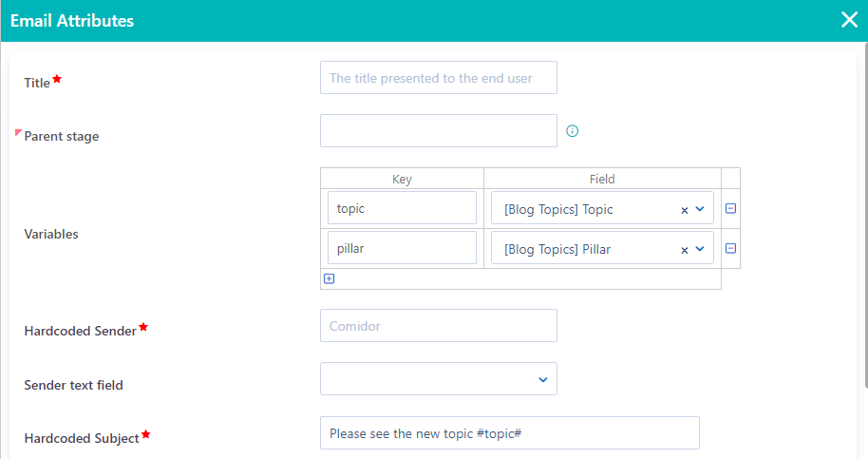Click the Field column header
Viewport: 868px width, 459px height.
point(602,179)
